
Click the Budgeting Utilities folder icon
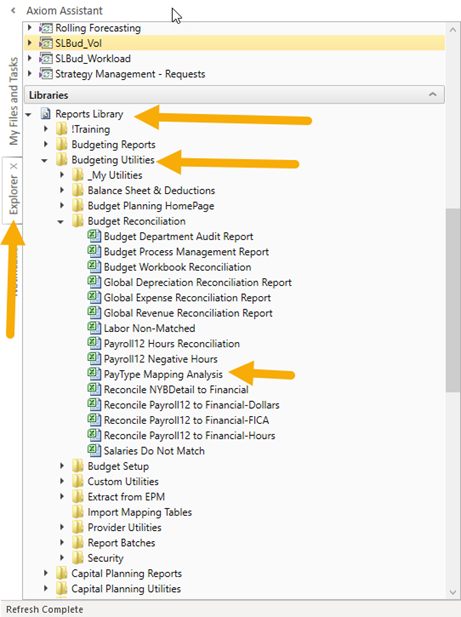(61, 159)
